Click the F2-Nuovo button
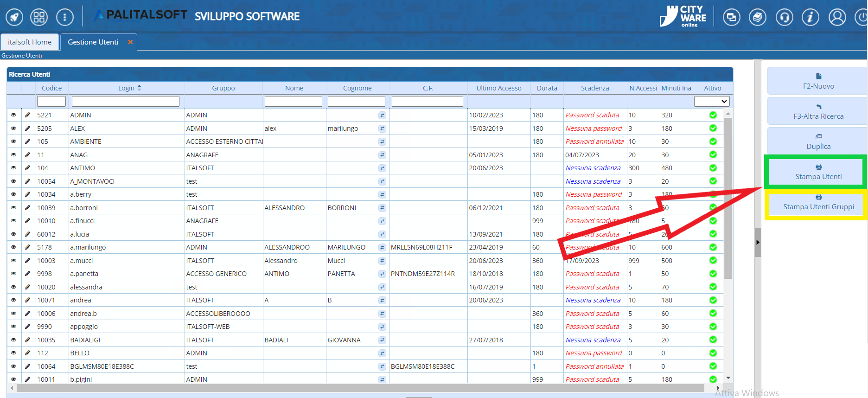 pyautogui.click(x=818, y=82)
